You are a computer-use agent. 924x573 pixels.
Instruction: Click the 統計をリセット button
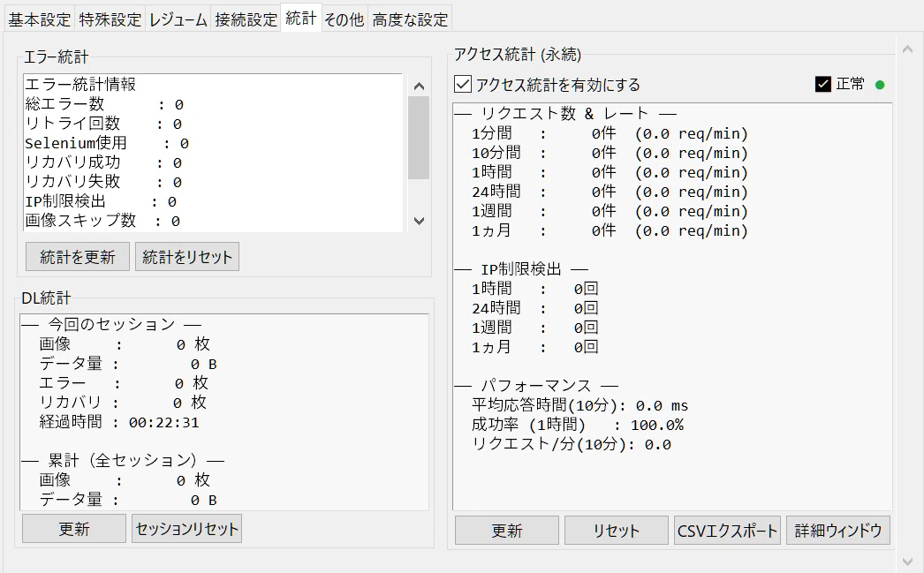coord(187,257)
